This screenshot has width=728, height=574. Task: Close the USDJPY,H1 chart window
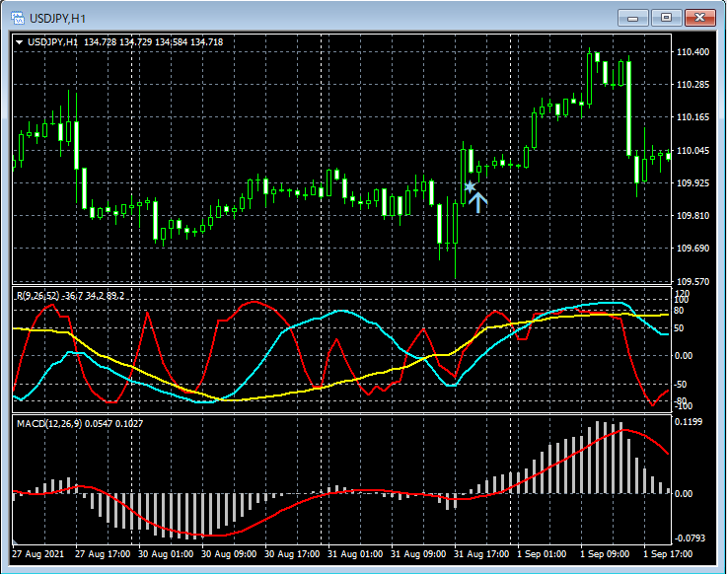click(x=700, y=18)
